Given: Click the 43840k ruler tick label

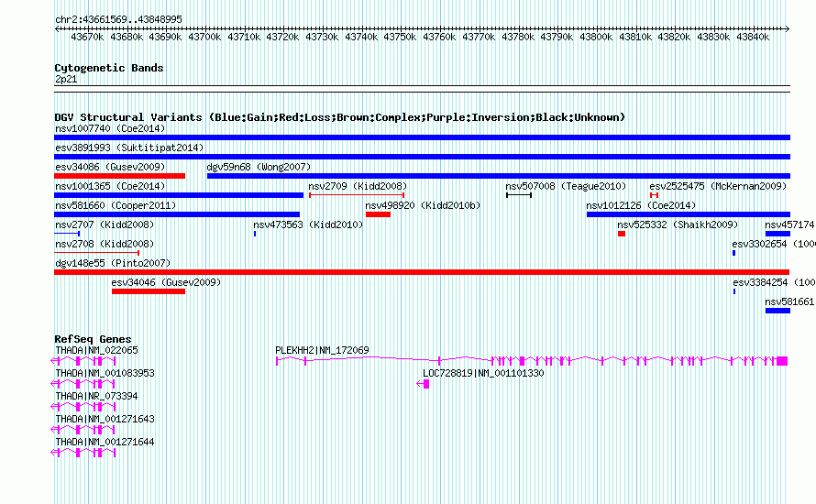Looking at the screenshot, I should point(753,37).
